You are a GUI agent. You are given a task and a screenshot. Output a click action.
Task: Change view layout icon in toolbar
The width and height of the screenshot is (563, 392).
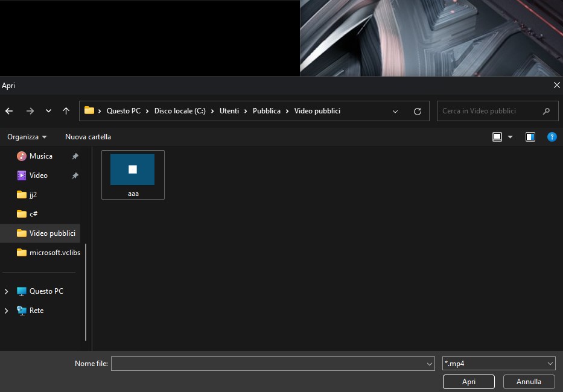coord(497,137)
